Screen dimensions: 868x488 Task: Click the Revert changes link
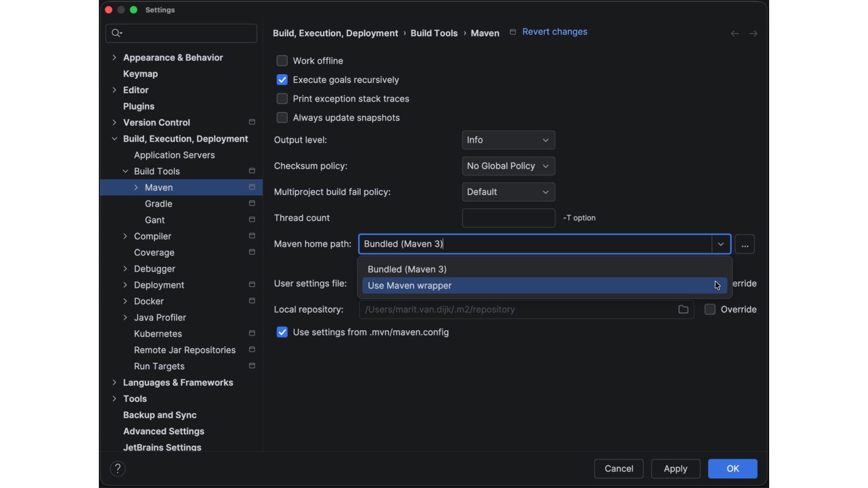coord(555,32)
